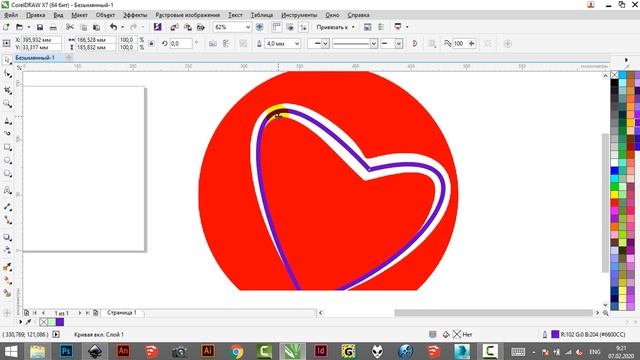Open line style selector dropdown

point(373,43)
